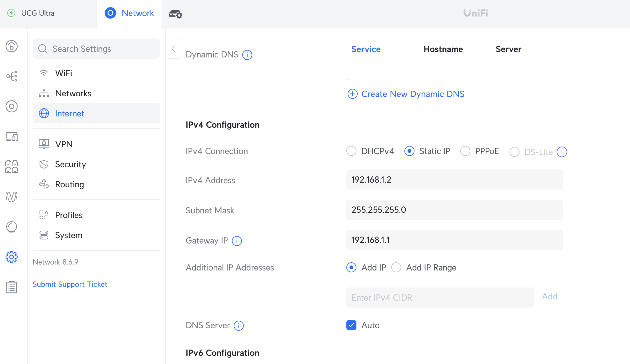The width and height of the screenshot is (630, 364).
Task: Choose the Add IP Range option
Action: coord(396,268)
